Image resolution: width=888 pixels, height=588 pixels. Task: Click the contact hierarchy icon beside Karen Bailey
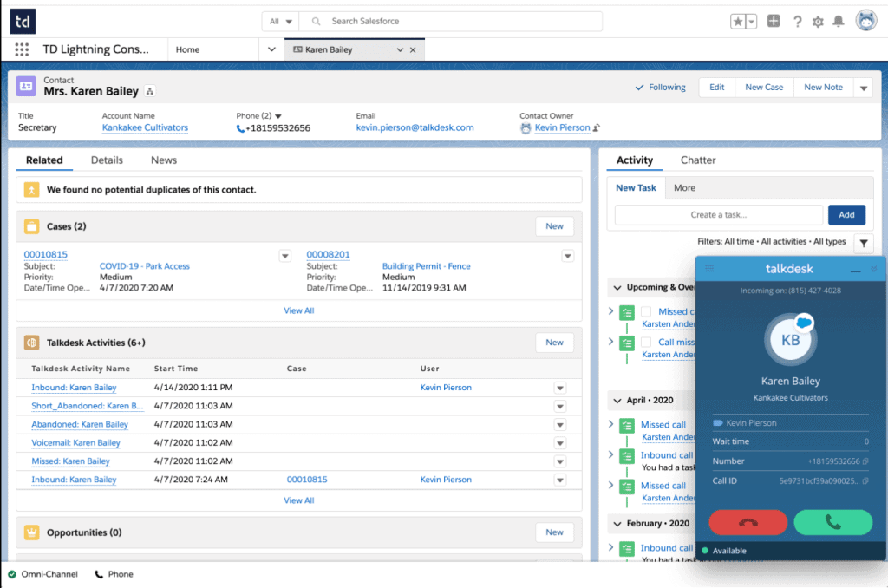point(149,91)
